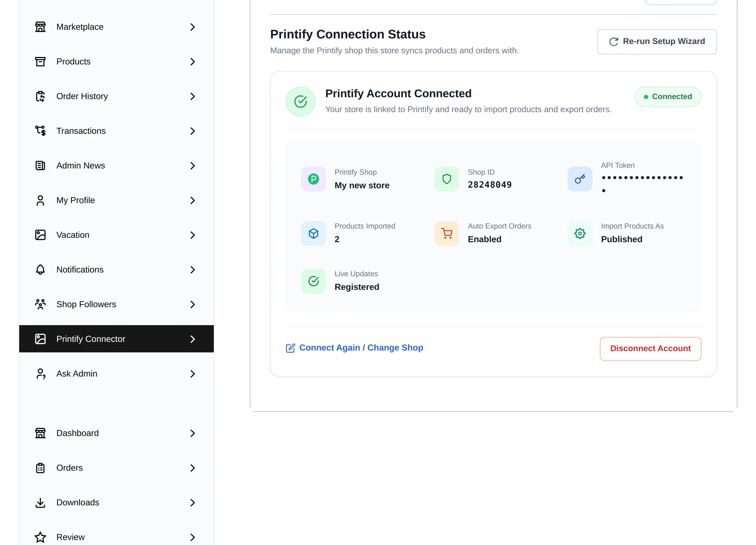Click the My Profile person icon
756x545 pixels.
coord(40,200)
